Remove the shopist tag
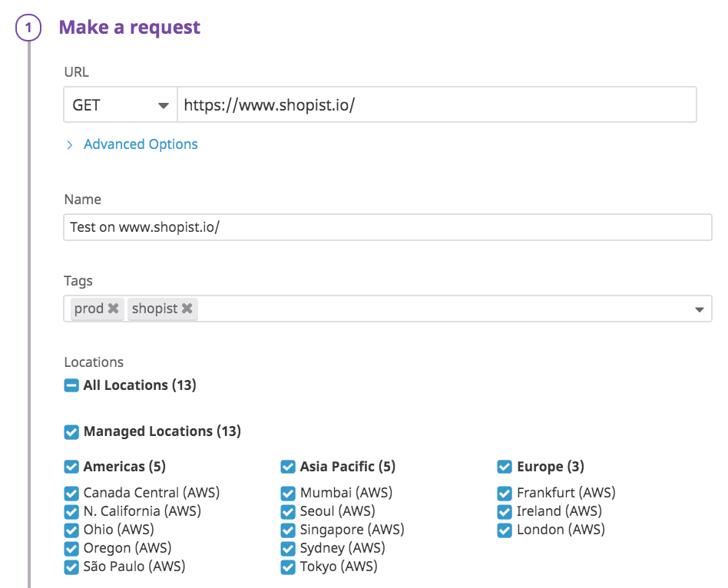The image size is (728, 588). (x=187, y=309)
